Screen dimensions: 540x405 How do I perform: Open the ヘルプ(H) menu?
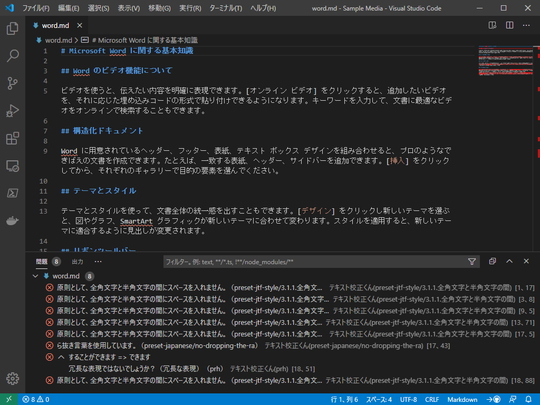click(263, 8)
